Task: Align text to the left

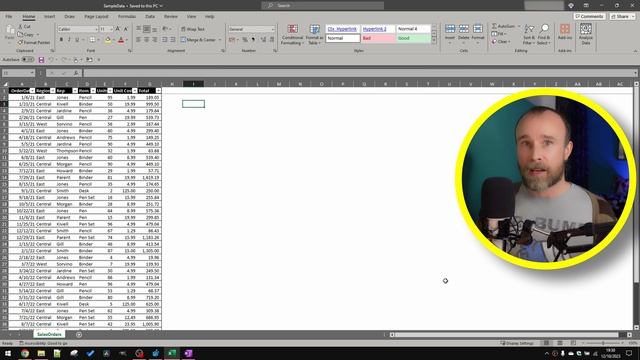Action: coord(138,40)
